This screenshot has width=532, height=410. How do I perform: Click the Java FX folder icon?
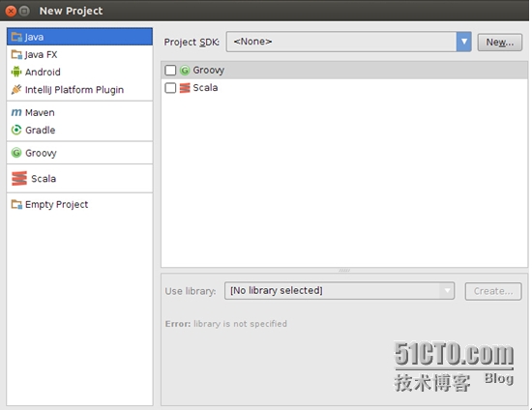[16, 54]
